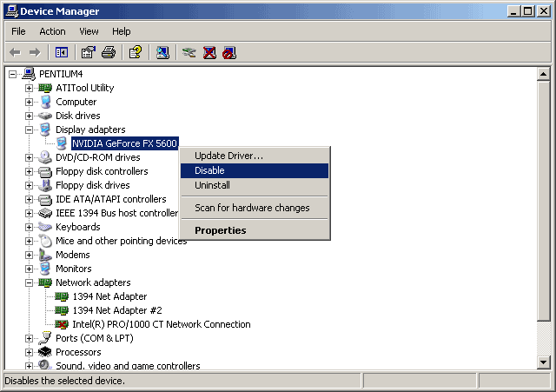The height and width of the screenshot is (392, 556).
Task: Click disabled Intel PRO/1000 adapter icon
Action: (x=62, y=324)
